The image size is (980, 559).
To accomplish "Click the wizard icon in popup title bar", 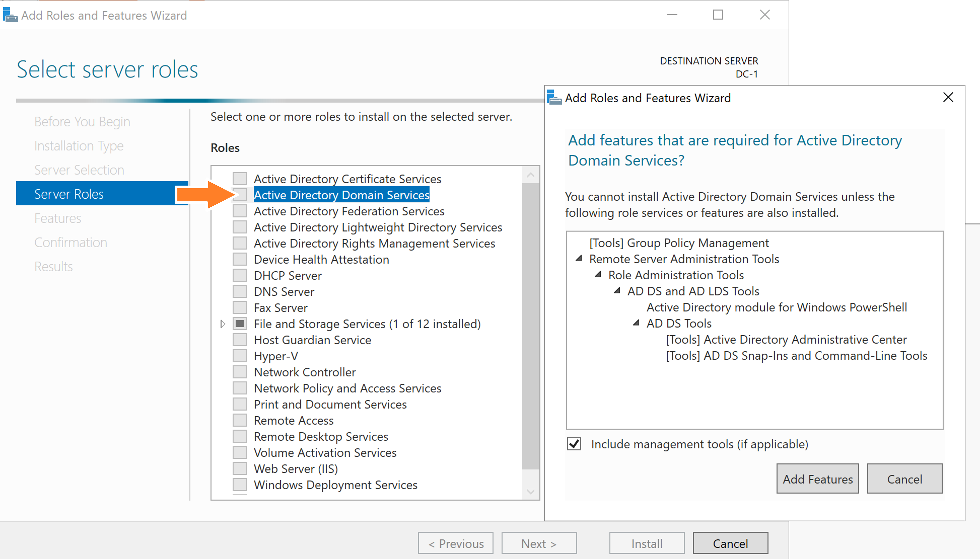I will coord(554,98).
